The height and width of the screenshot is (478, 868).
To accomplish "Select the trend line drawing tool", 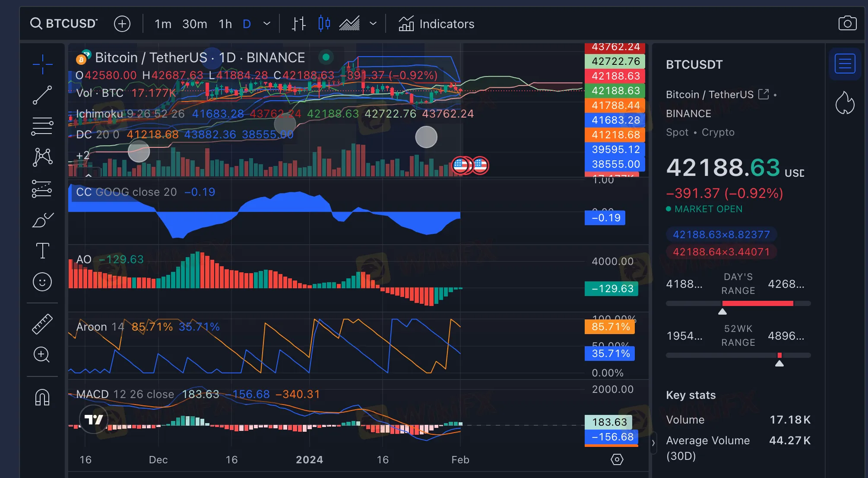I will 42,95.
